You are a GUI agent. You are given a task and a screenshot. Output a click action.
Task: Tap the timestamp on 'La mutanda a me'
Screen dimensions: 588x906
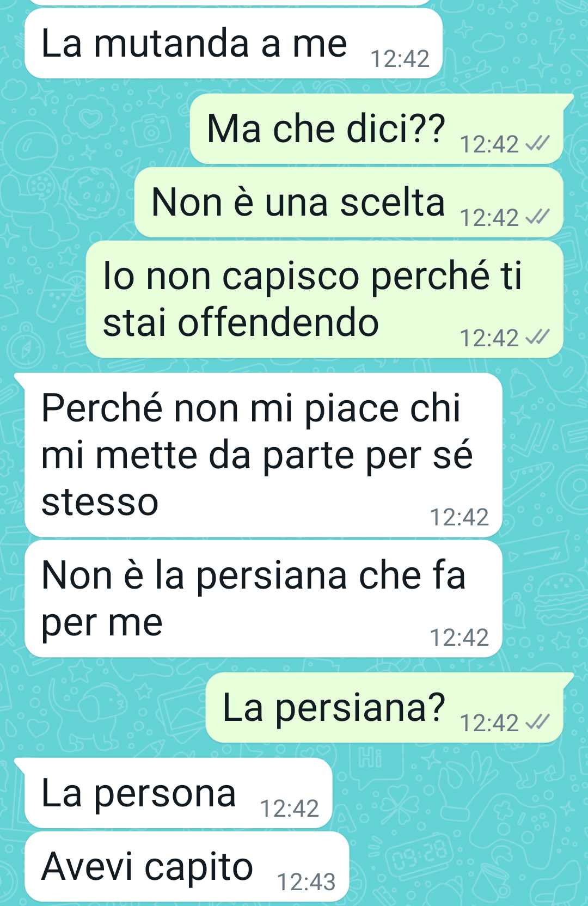point(400,59)
